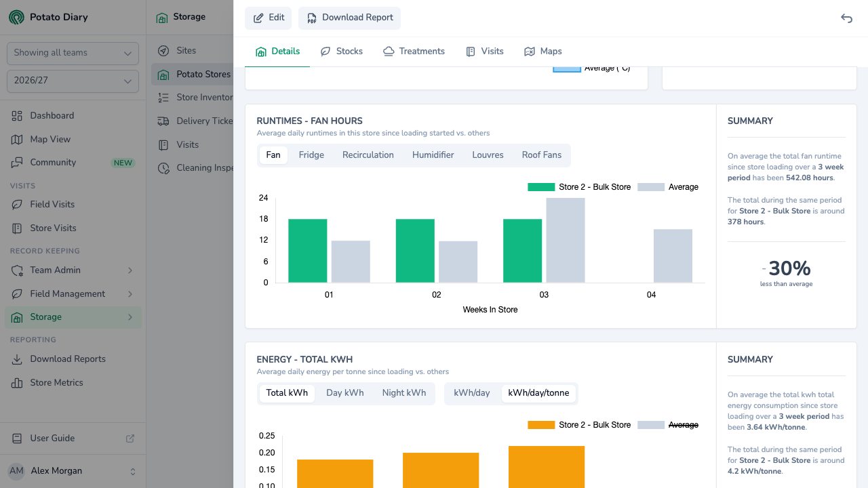Image resolution: width=868 pixels, height=488 pixels.
Task: Select the Fridge runtime option
Action: [311, 155]
